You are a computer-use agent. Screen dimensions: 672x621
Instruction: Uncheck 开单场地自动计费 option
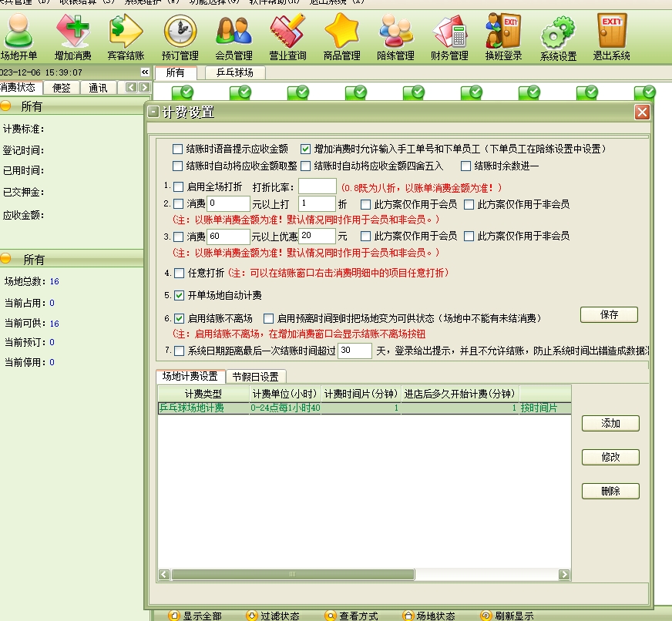[x=179, y=295]
